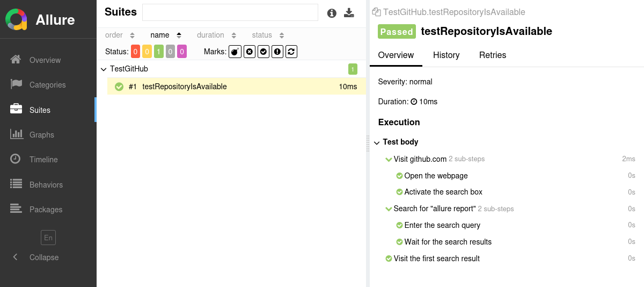Select Suites briefcase icon in sidebar
This screenshot has width=644, height=287.
16,109
